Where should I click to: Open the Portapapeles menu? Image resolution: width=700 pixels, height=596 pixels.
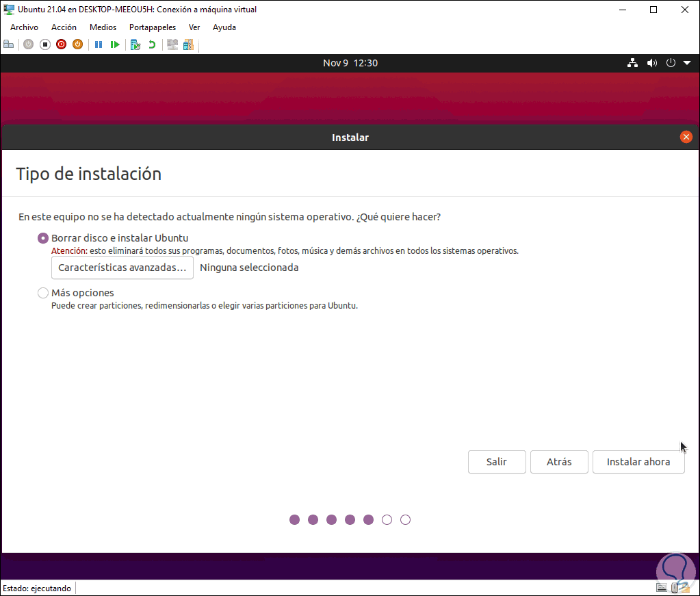tap(152, 27)
